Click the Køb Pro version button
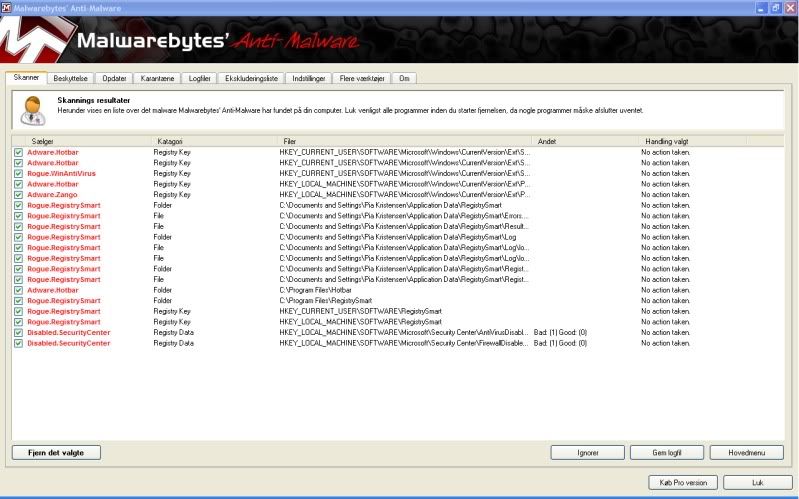Image resolution: width=799 pixels, height=499 pixels. coord(683,483)
